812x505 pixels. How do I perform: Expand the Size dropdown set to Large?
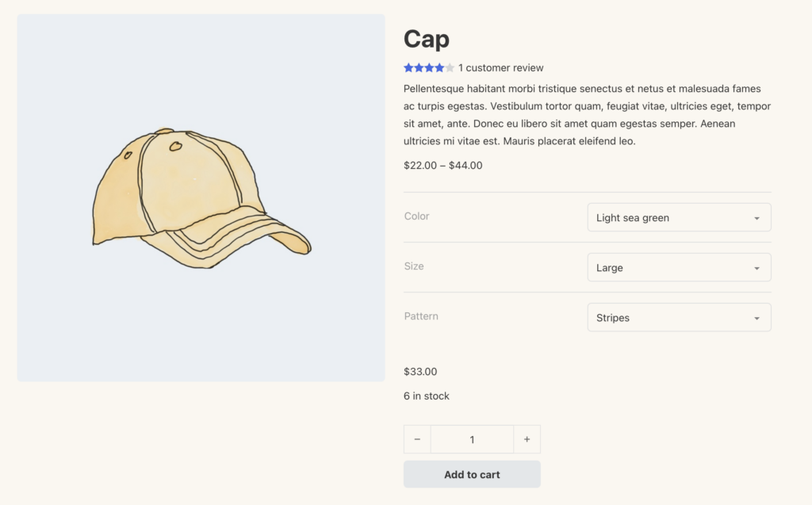tap(679, 267)
